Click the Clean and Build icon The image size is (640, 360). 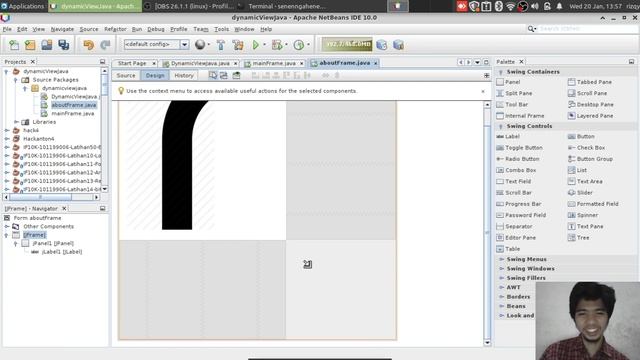click(x=238, y=45)
